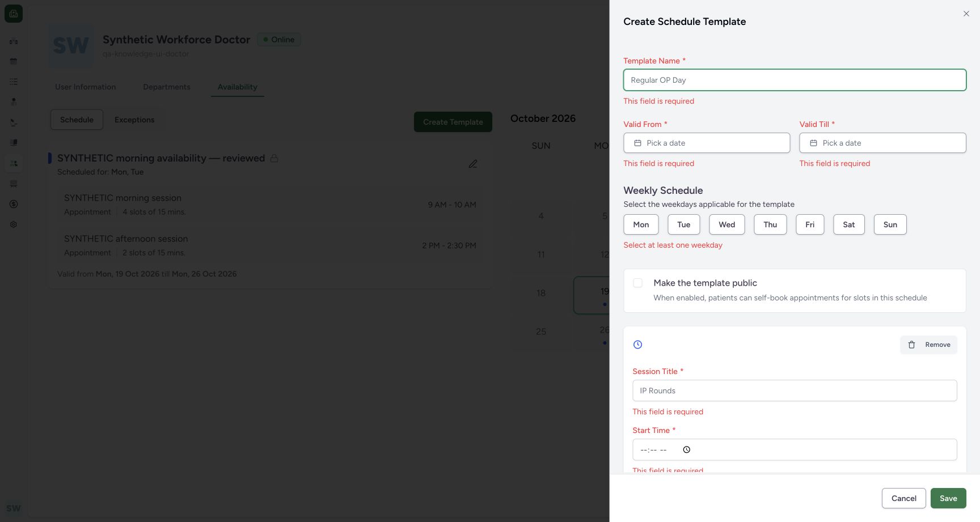
Task: Switch to the Exceptions tab
Action: click(134, 120)
